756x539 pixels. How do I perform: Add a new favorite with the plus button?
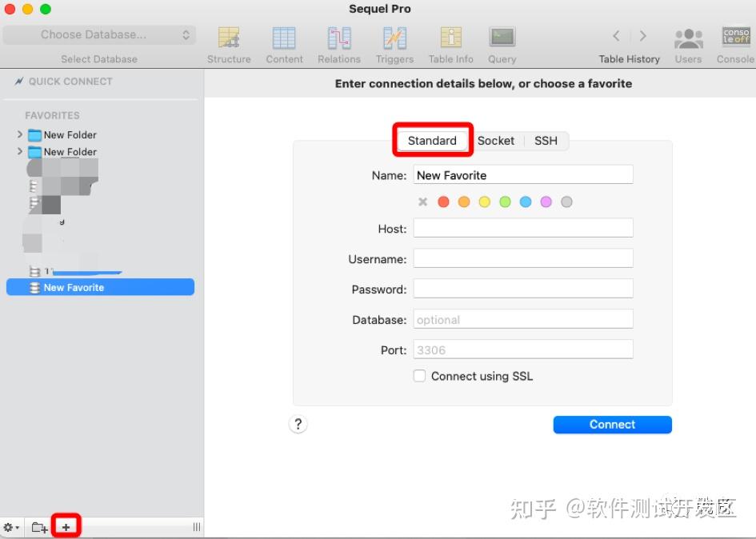[x=66, y=525]
